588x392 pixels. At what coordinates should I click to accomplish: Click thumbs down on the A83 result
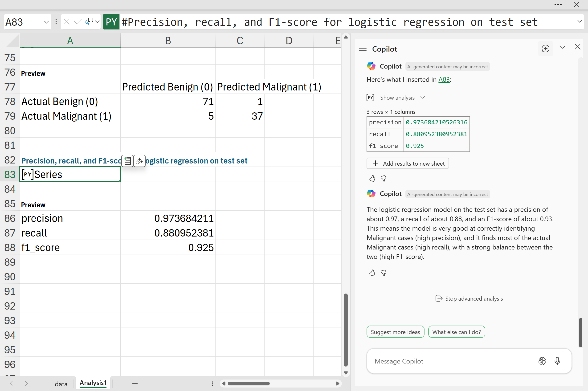coord(383,179)
